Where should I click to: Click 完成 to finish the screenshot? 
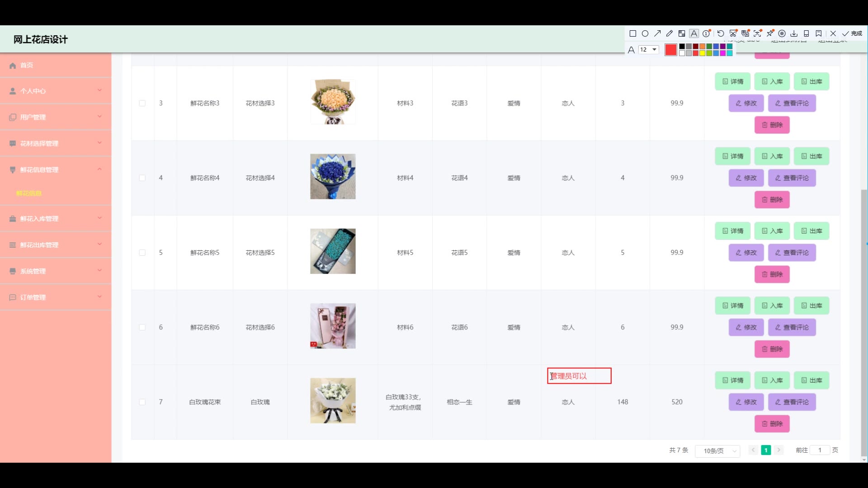tap(852, 33)
